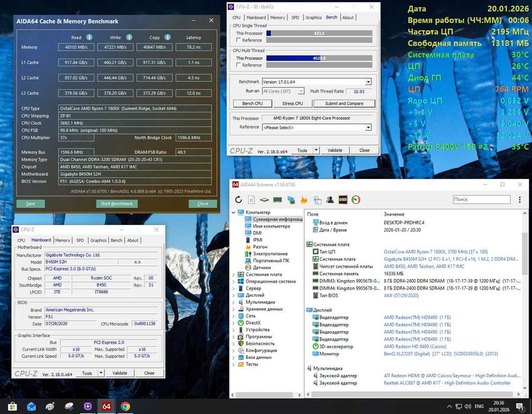The width and height of the screenshot is (532, 414).
Task: Click the Тип ЦП Ryzen 7 1800X link
Action: (435, 252)
